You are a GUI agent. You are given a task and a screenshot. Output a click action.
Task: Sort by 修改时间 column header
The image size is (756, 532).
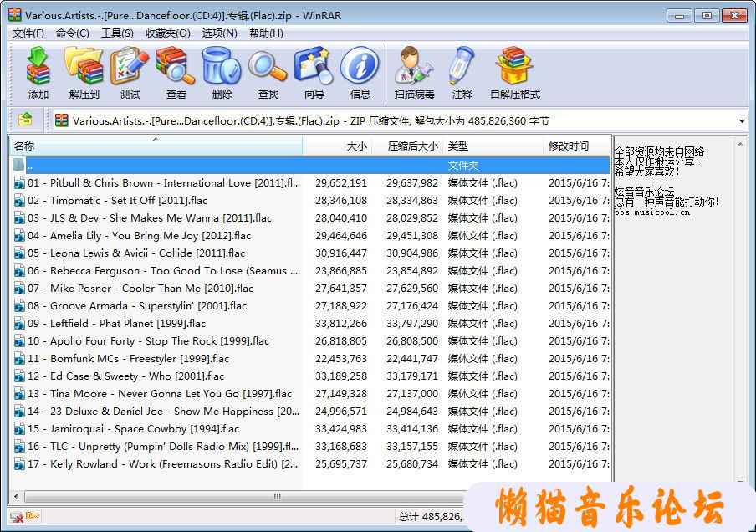(577, 146)
